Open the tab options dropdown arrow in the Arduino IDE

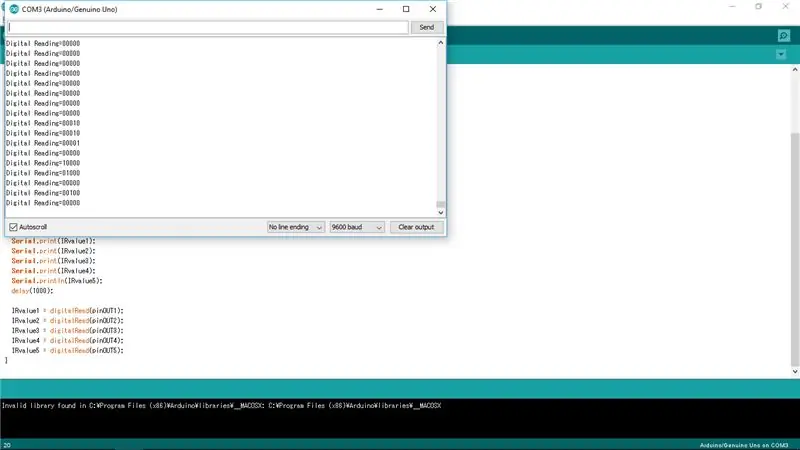781,54
